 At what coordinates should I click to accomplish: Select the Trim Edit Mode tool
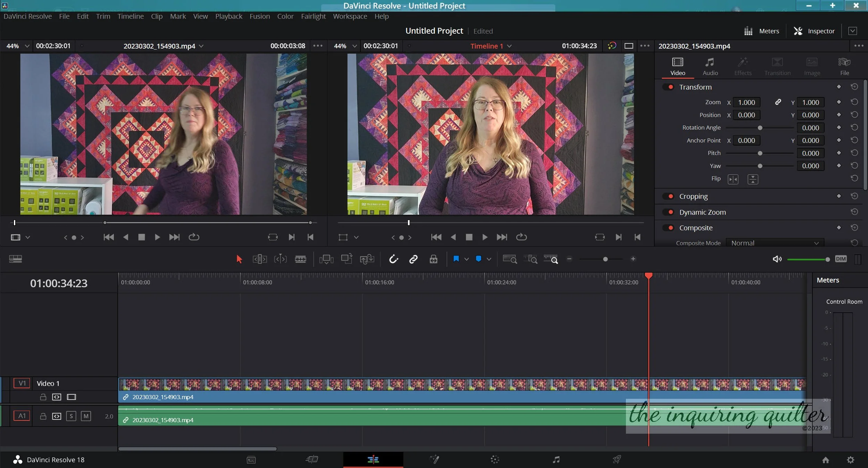point(260,259)
